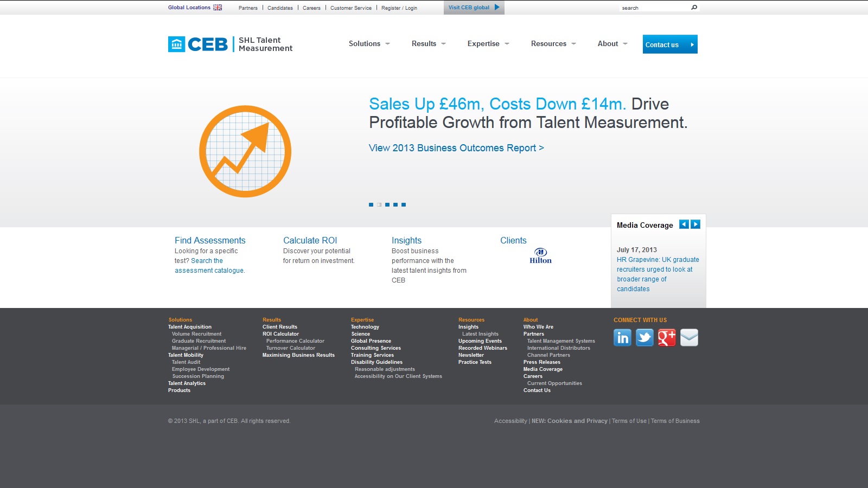Open footer ROI Calculator link
The width and height of the screenshot is (868, 488).
[x=280, y=334]
